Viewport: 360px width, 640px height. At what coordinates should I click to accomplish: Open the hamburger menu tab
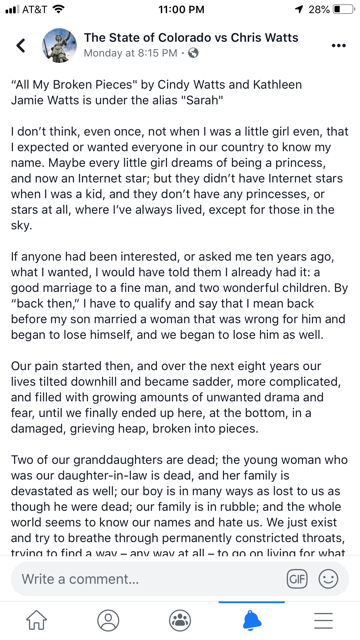point(323,620)
